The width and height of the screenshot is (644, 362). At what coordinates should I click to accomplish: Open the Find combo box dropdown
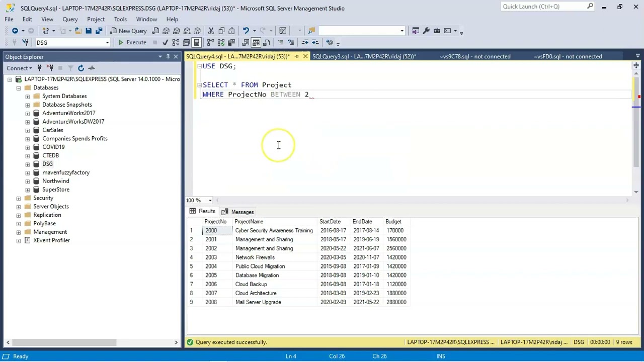(x=402, y=31)
